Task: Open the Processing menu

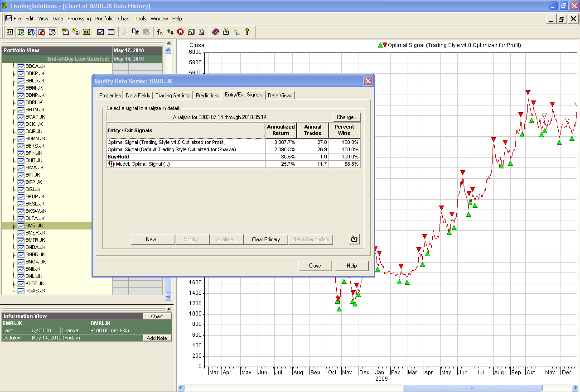Action: [x=79, y=19]
